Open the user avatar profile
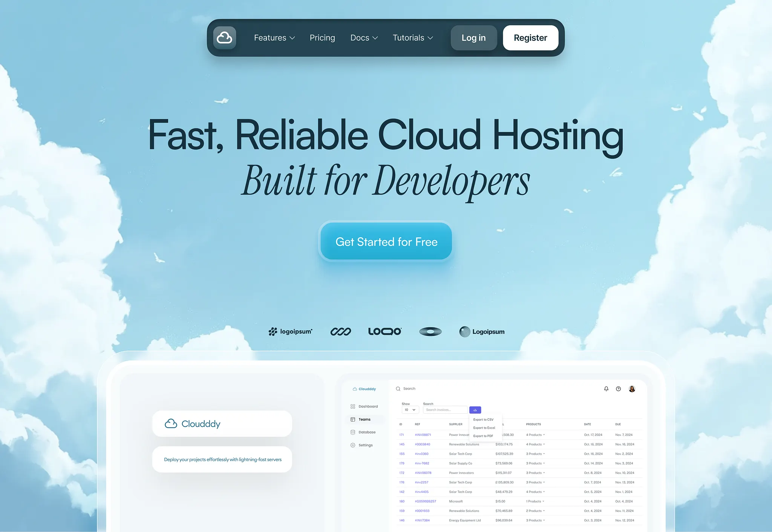Viewport: 772px width, 532px height. (x=632, y=389)
